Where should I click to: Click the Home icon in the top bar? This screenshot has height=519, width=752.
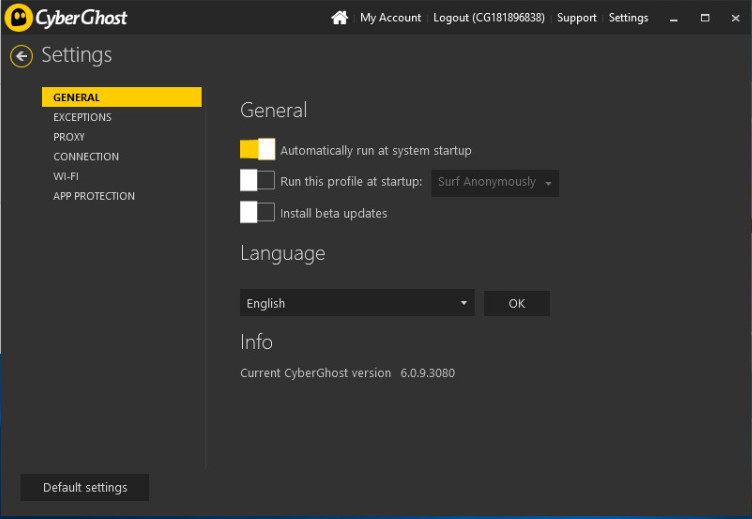tap(340, 18)
